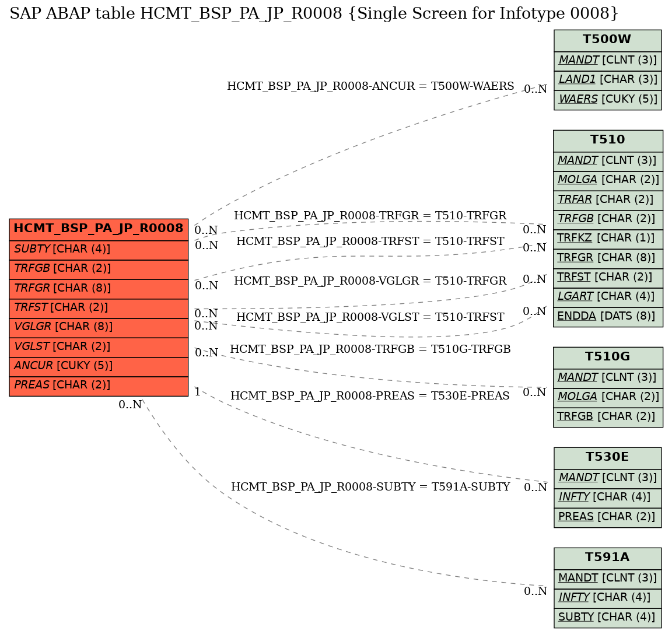Click 0..N cardinality below HCMT_BSP_PA_JP_R0008 table
Viewport: 672px width, 634px height.
[x=130, y=404]
